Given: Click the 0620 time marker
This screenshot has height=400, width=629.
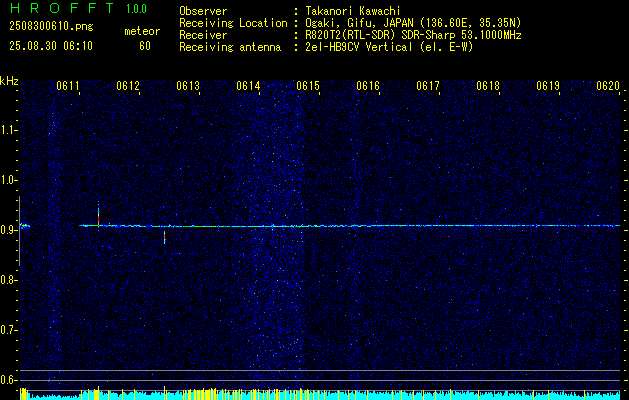Looking at the screenshot, I should point(608,86).
